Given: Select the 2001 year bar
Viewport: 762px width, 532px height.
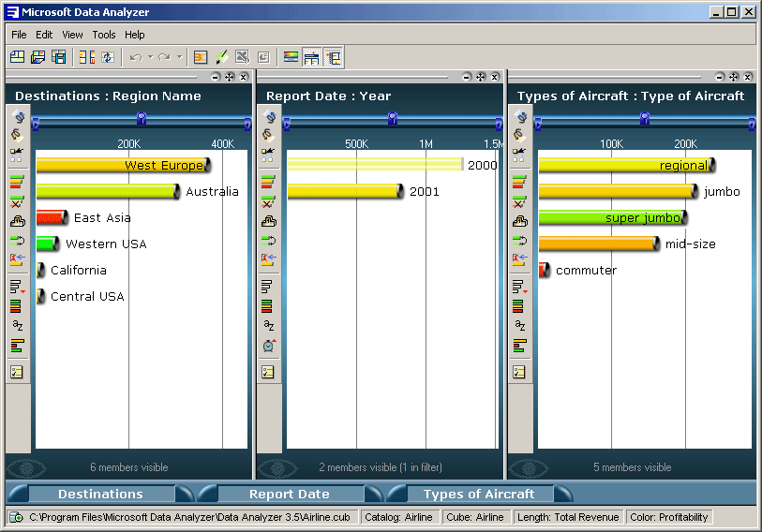Looking at the screenshot, I should (x=345, y=191).
